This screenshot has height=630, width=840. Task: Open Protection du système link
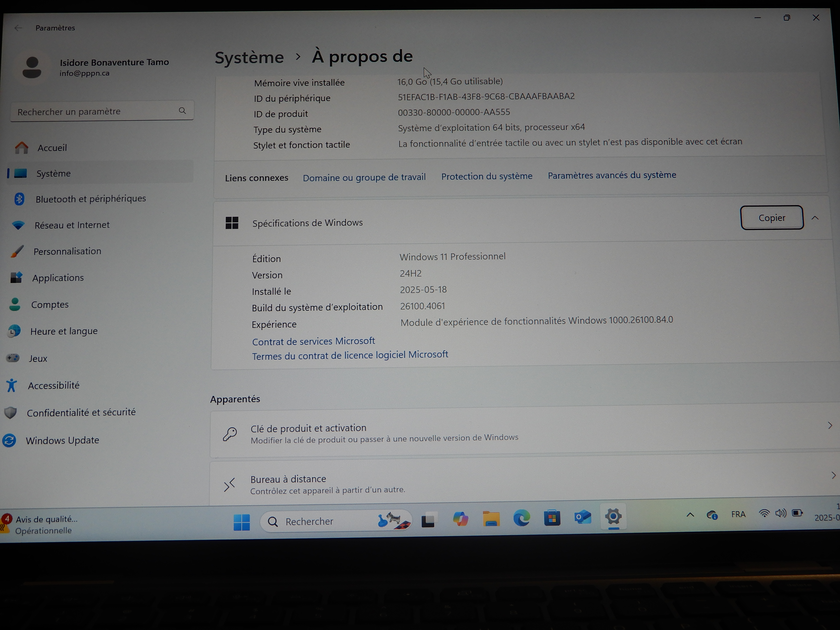coord(486,176)
